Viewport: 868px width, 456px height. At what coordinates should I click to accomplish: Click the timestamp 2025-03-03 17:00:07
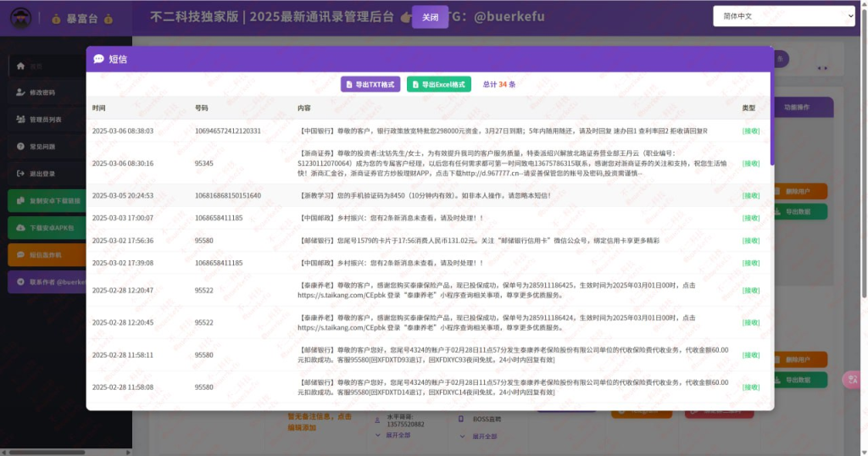tap(123, 218)
